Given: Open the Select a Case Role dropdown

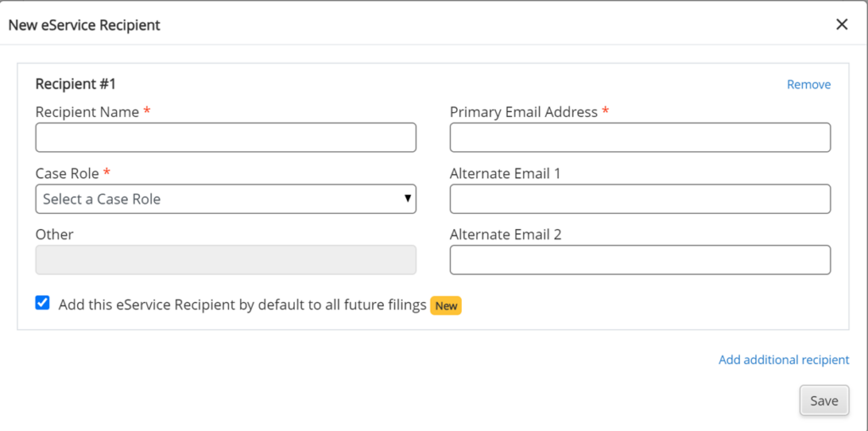Looking at the screenshot, I should (x=225, y=199).
